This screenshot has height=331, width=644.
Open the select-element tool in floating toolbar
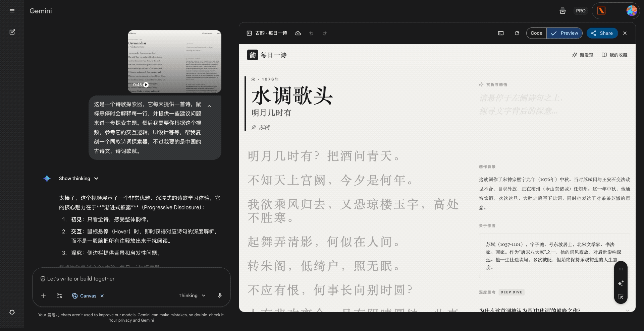[x=621, y=296]
